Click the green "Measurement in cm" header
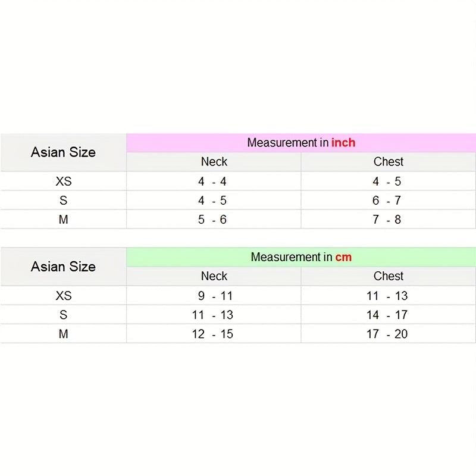The image size is (476, 476). click(301, 257)
